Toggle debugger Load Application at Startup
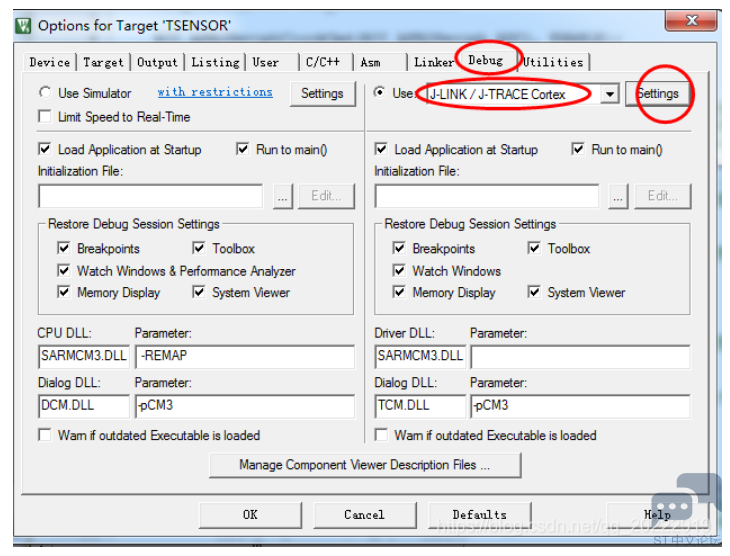This screenshot has width=730, height=556. point(381,149)
